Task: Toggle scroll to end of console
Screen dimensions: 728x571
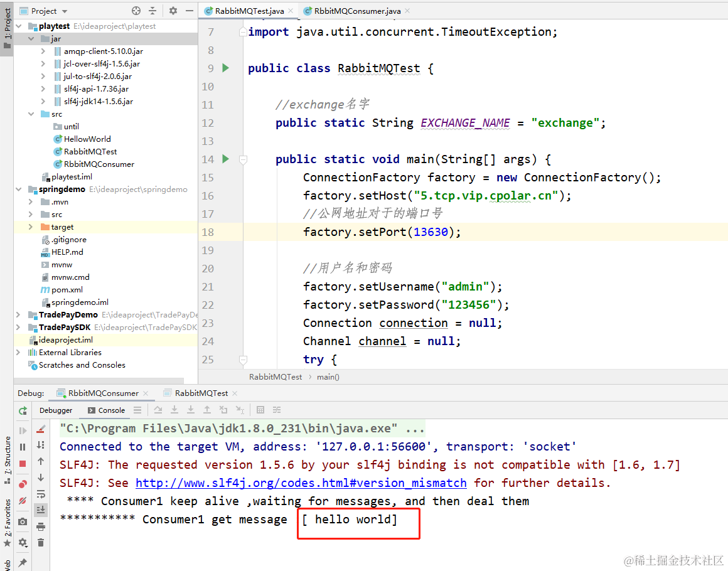Action: pyautogui.click(x=41, y=510)
